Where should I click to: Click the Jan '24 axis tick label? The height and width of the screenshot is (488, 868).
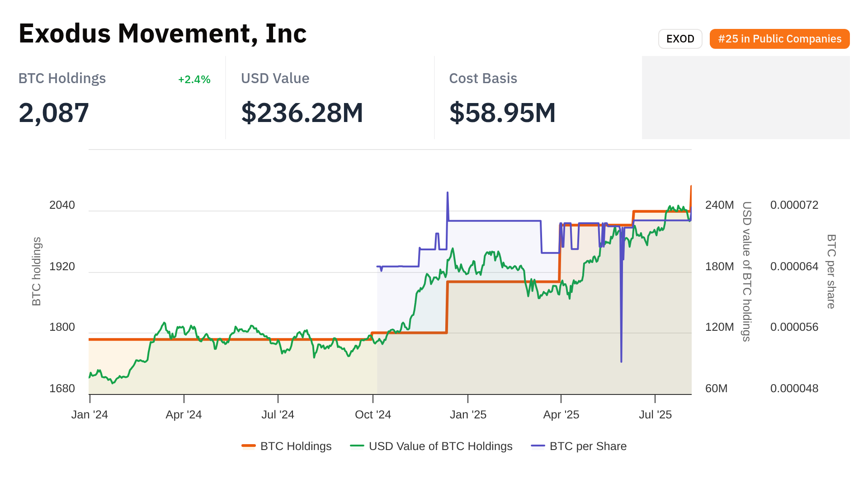click(90, 415)
